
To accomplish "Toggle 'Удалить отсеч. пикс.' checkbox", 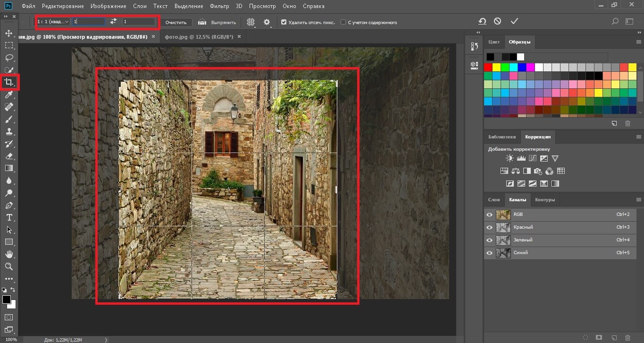I will pos(284,22).
